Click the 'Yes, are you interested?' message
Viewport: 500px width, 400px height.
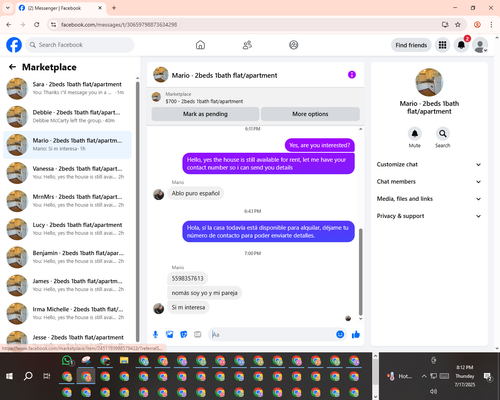tap(319, 145)
